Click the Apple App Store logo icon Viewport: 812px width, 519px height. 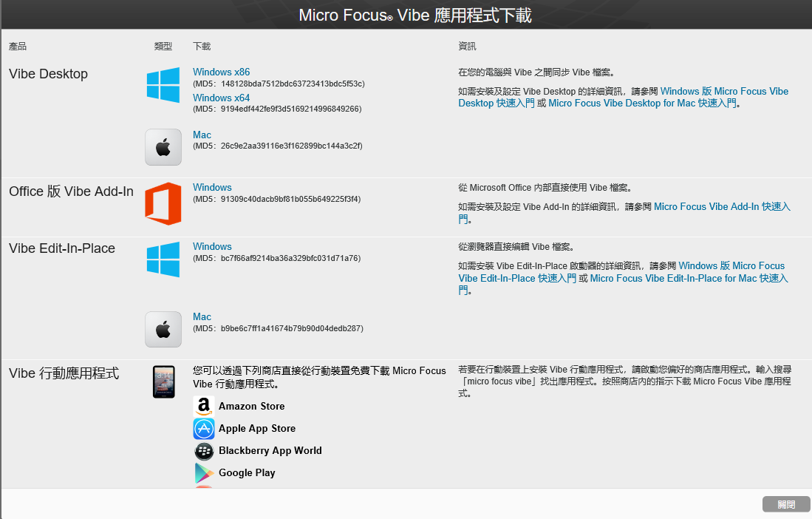(x=203, y=429)
